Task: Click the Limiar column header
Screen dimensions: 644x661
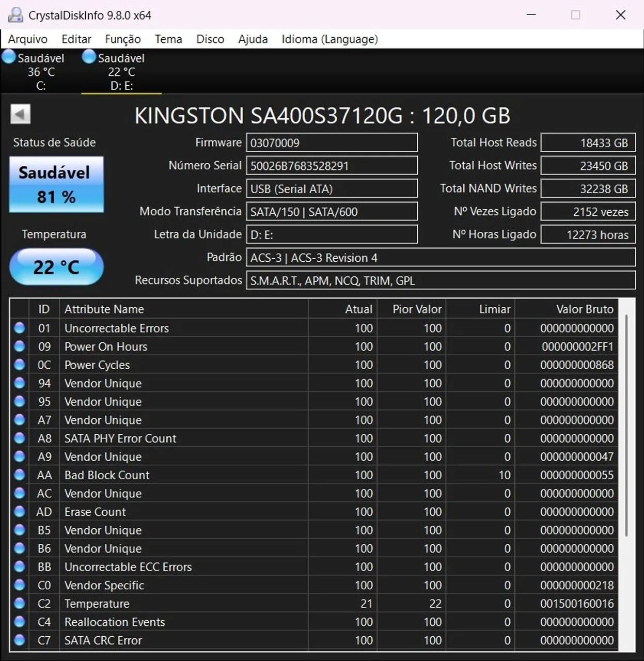Action: [x=480, y=309]
